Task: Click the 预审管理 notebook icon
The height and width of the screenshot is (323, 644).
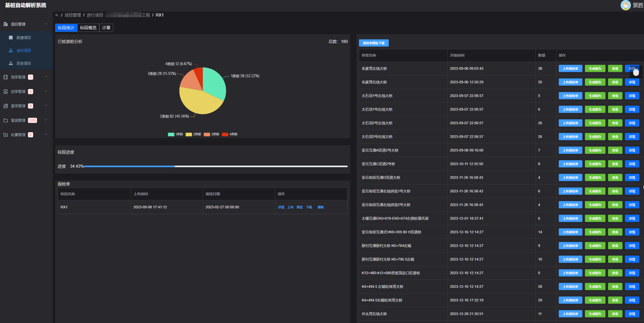Action: (5, 77)
